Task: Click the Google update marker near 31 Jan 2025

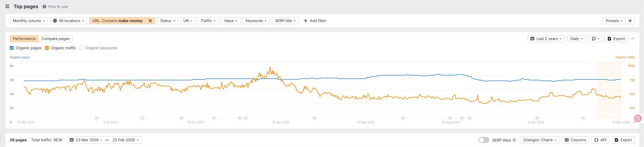Action: coord(314,118)
